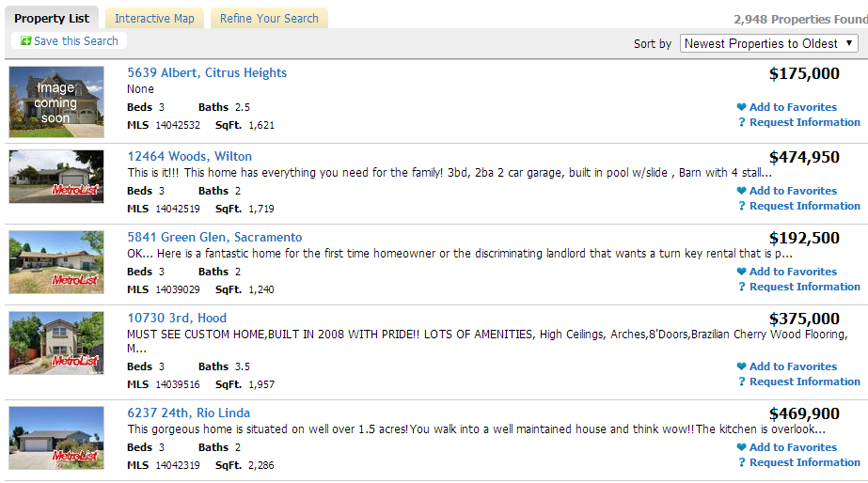
Task: Click the 6237 24th Rio Linda photo
Action: pyautogui.click(x=56, y=438)
